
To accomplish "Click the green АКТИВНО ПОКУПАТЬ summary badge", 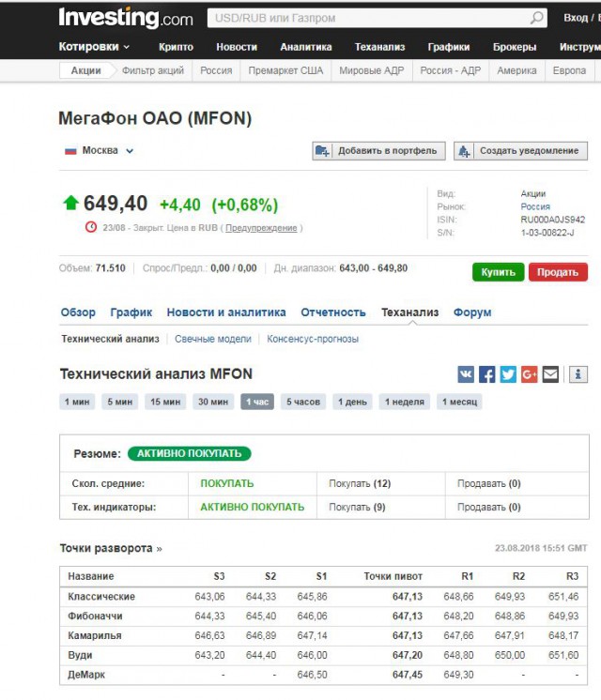I will (190, 453).
